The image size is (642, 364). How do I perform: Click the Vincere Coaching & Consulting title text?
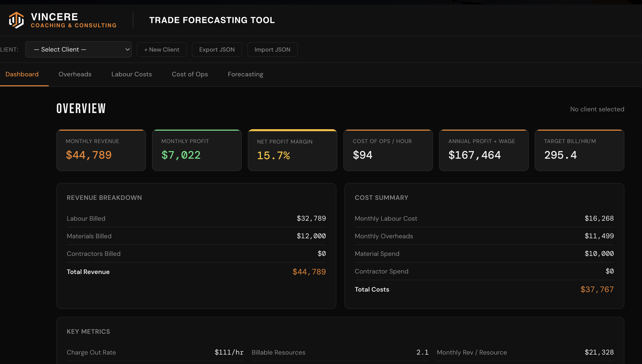click(x=73, y=20)
